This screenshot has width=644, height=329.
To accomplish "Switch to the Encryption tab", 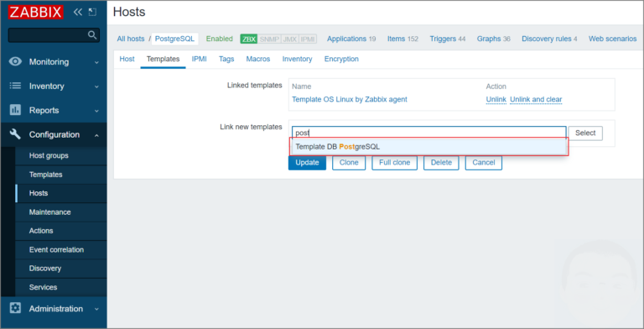I will [x=341, y=59].
